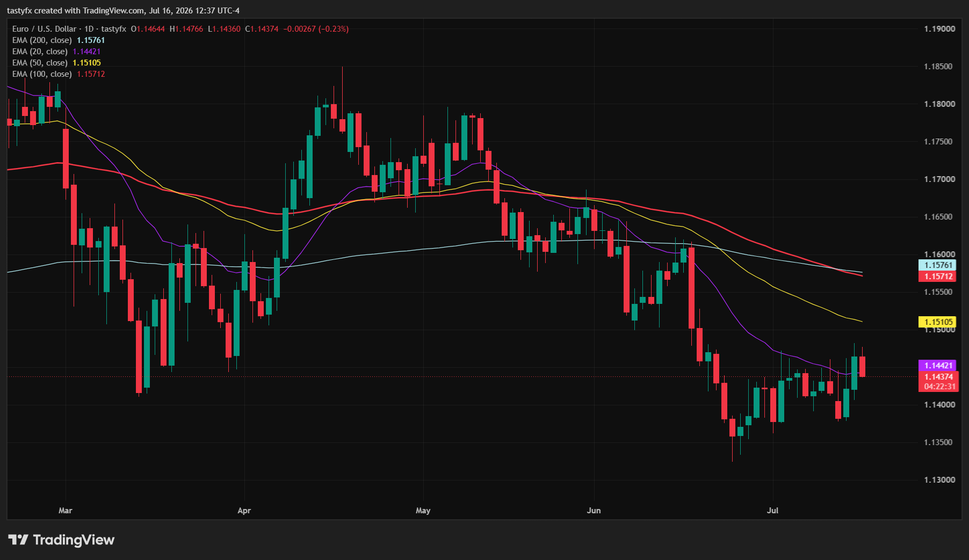
Task: Click the Apr label on time axis
Action: pos(244,511)
